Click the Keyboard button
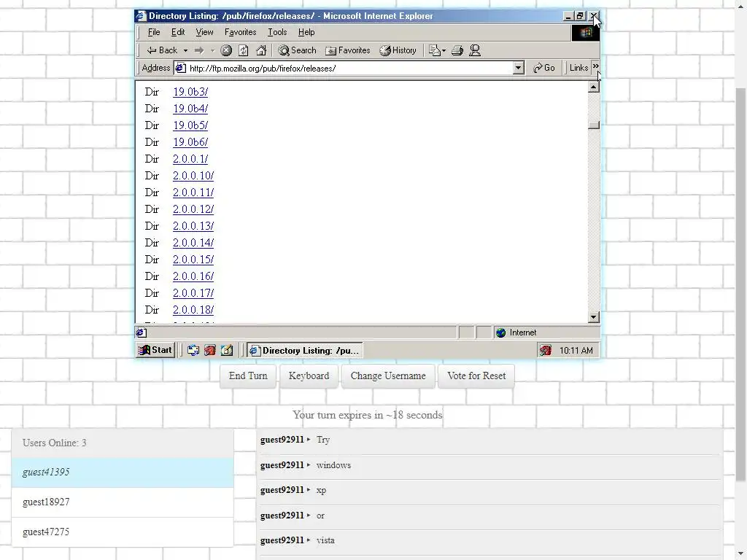 [x=309, y=376]
